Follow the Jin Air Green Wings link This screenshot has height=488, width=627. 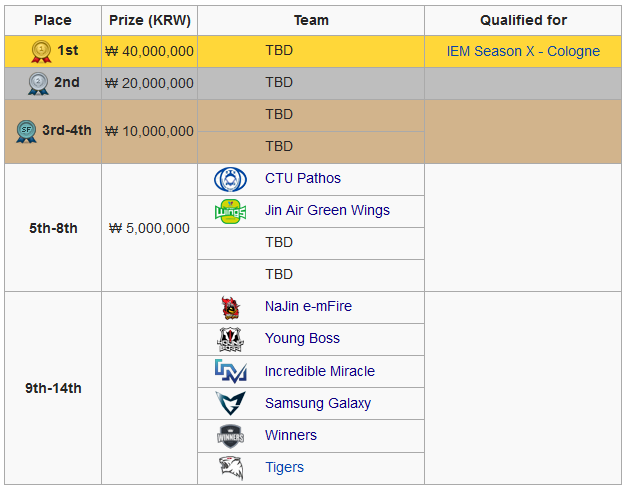[327, 210]
